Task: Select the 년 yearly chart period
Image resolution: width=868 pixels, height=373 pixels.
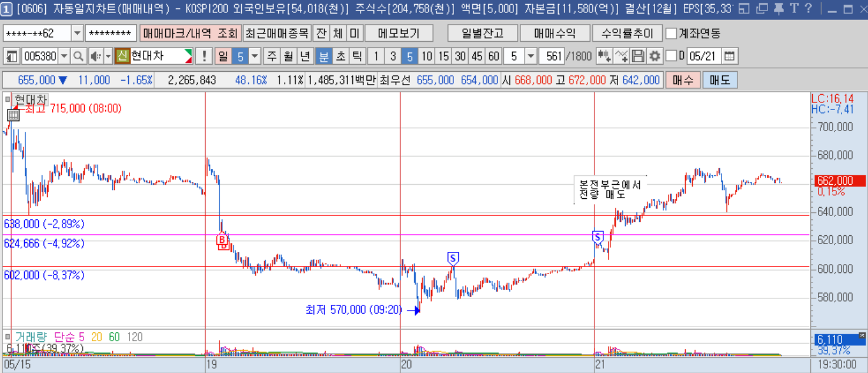Action: pos(305,56)
